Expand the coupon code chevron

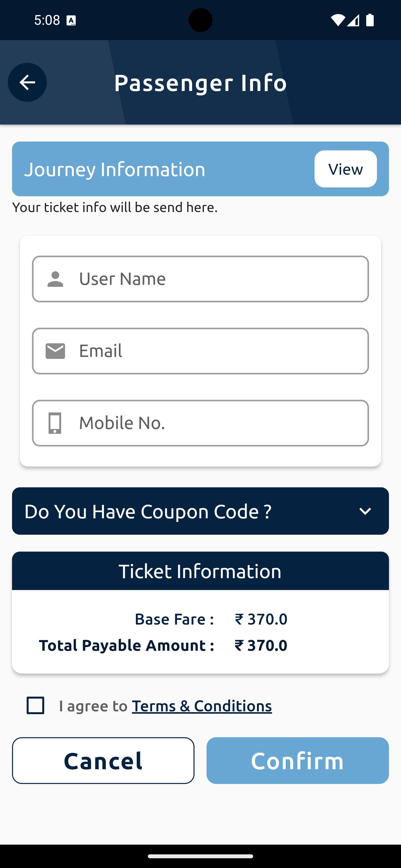pos(365,511)
